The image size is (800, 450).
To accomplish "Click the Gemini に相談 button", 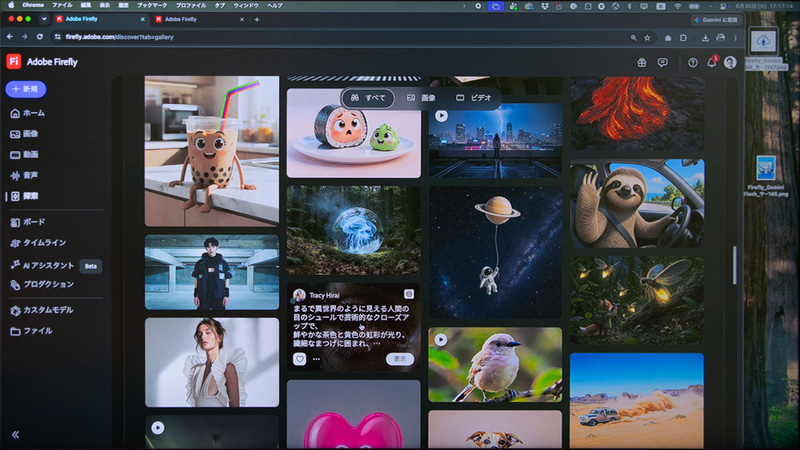I will 716,20.
